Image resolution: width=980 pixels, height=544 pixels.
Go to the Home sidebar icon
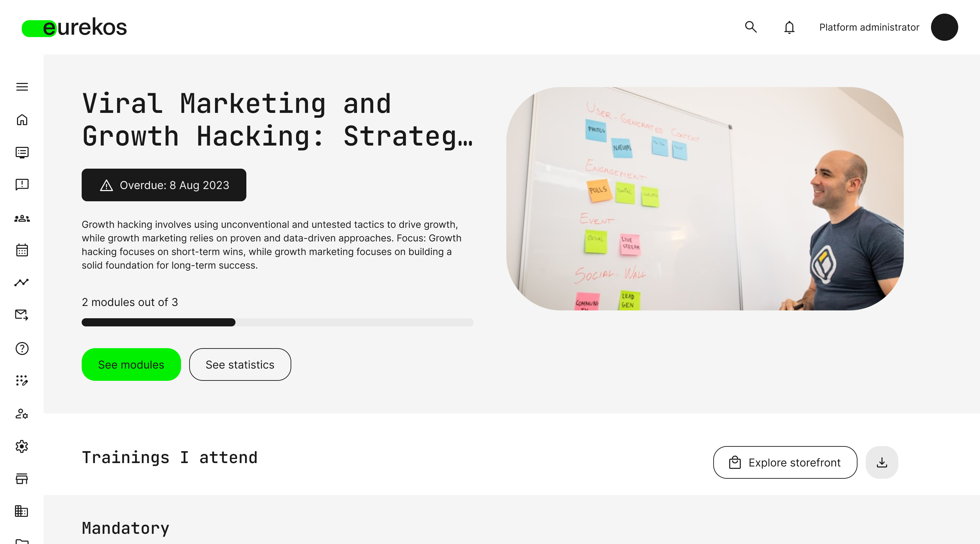(22, 120)
